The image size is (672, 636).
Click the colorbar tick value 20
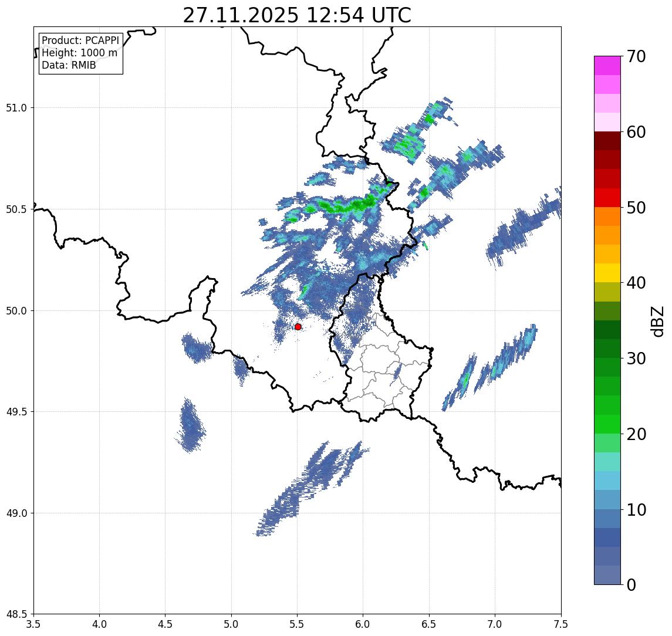click(x=636, y=434)
